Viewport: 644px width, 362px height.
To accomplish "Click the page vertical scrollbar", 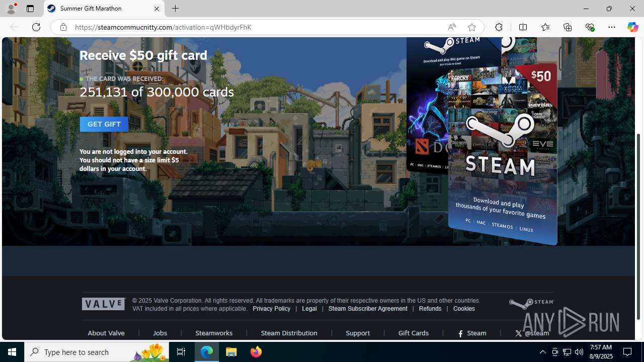I will tap(639, 226).
